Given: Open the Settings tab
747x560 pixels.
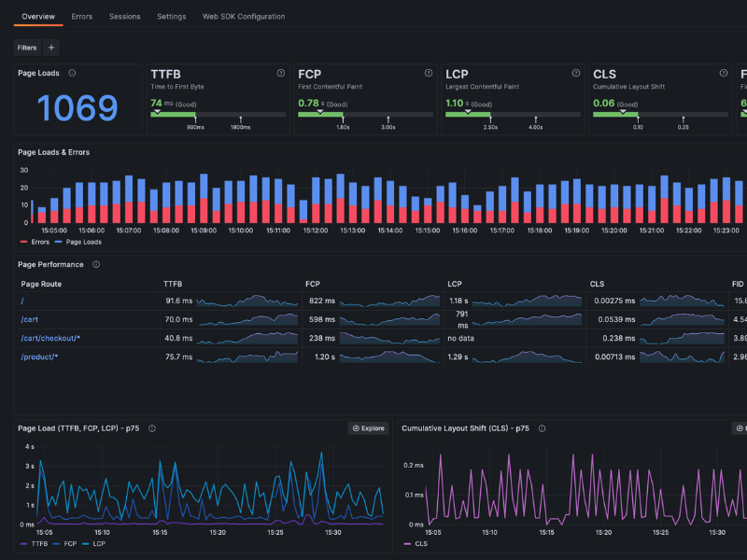Looking at the screenshot, I should 172,16.
